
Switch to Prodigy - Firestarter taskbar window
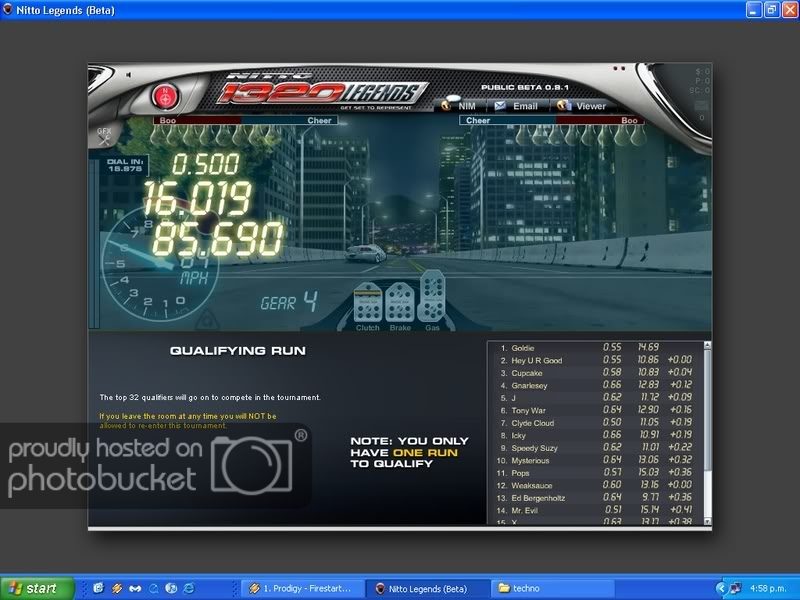coord(302,588)
